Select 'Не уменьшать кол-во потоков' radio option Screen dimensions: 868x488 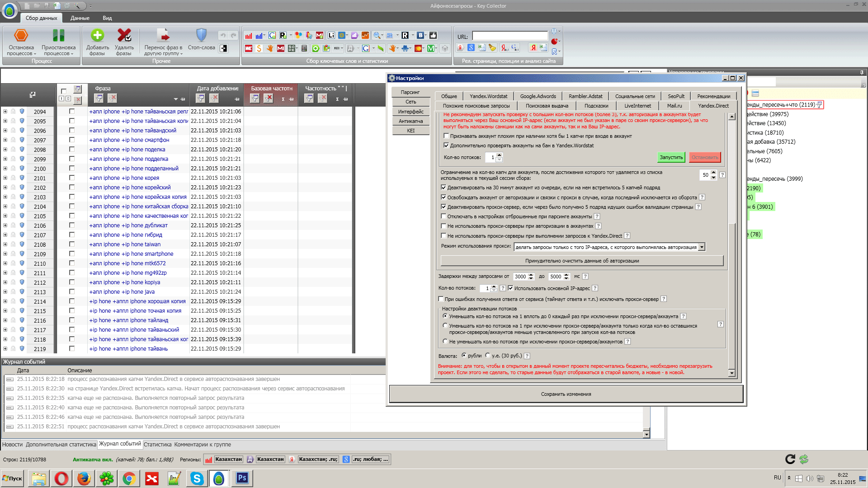(445, 342)
